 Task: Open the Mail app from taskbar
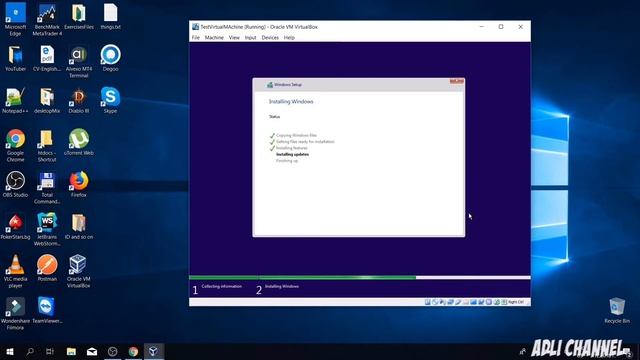pyautogui.click(x=92, y=351)
